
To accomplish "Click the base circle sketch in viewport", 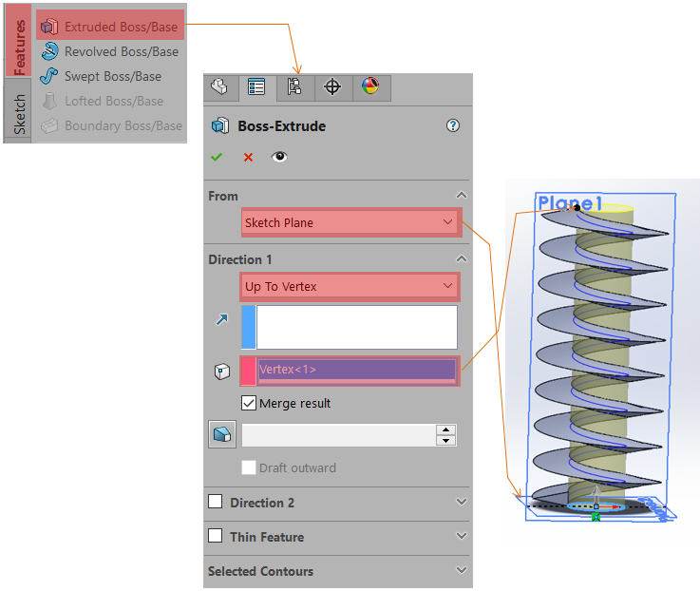I will point(596,506).
